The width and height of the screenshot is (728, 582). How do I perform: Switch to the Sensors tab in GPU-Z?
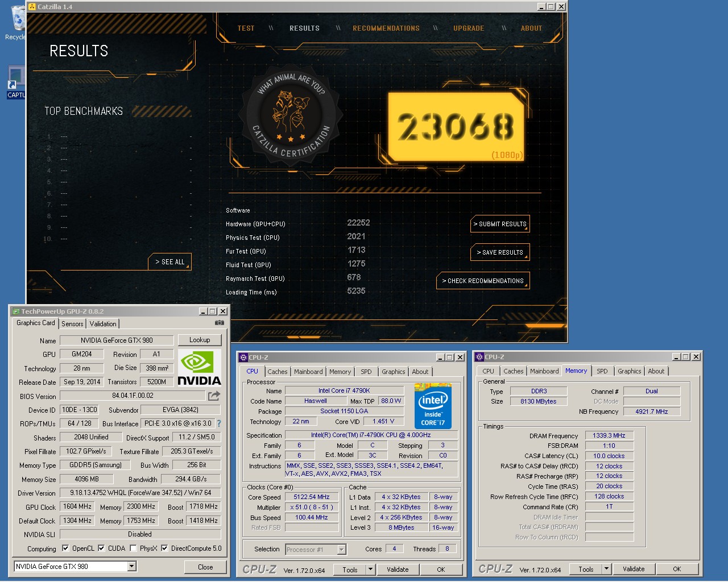click(x=72, y=324)
